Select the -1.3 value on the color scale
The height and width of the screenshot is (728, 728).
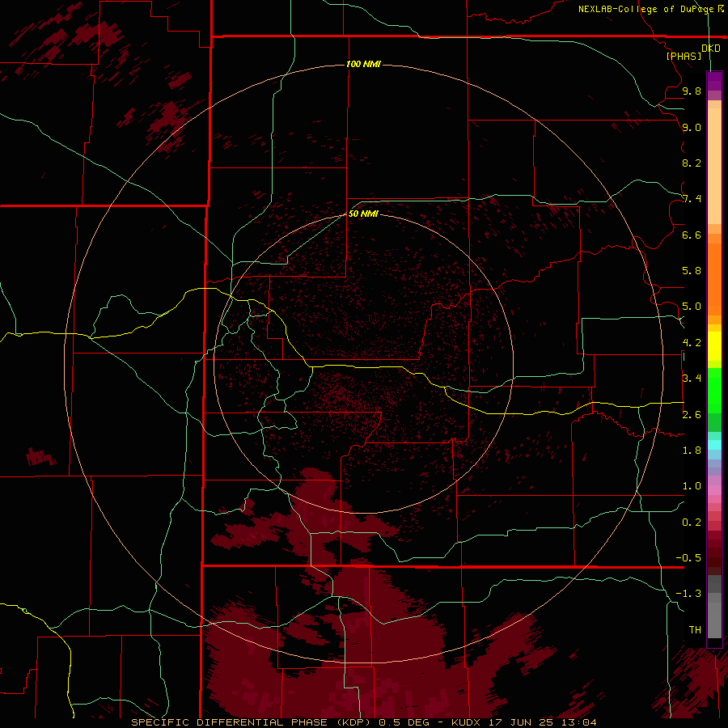[x=688, y=594]
